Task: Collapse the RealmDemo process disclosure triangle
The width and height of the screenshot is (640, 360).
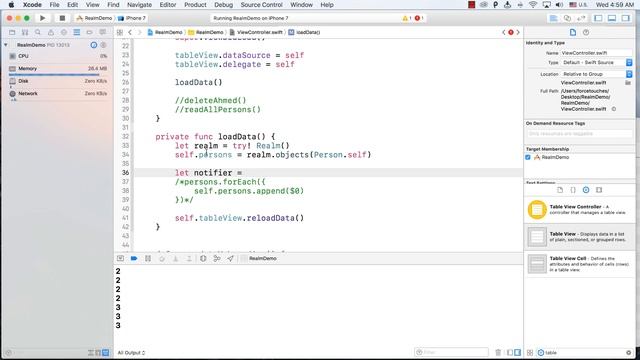Action: tap(6, 45)
